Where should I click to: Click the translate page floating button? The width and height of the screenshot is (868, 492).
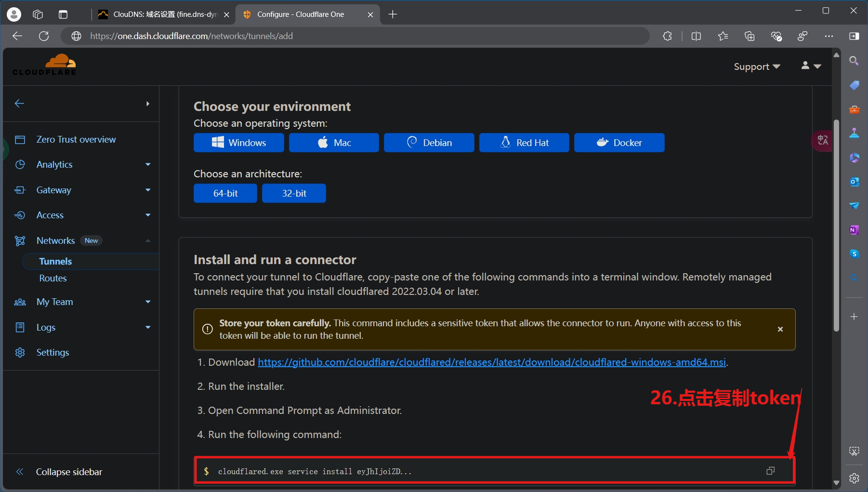pos(822,141)
